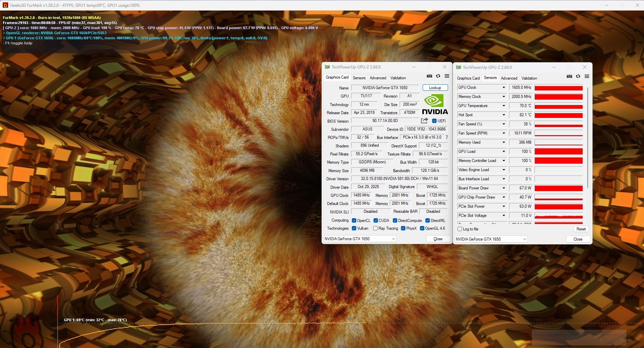Expand the Memory Controller Load dropdown
The width and height of the screenshot is (644, 348).
click(504, 161)
